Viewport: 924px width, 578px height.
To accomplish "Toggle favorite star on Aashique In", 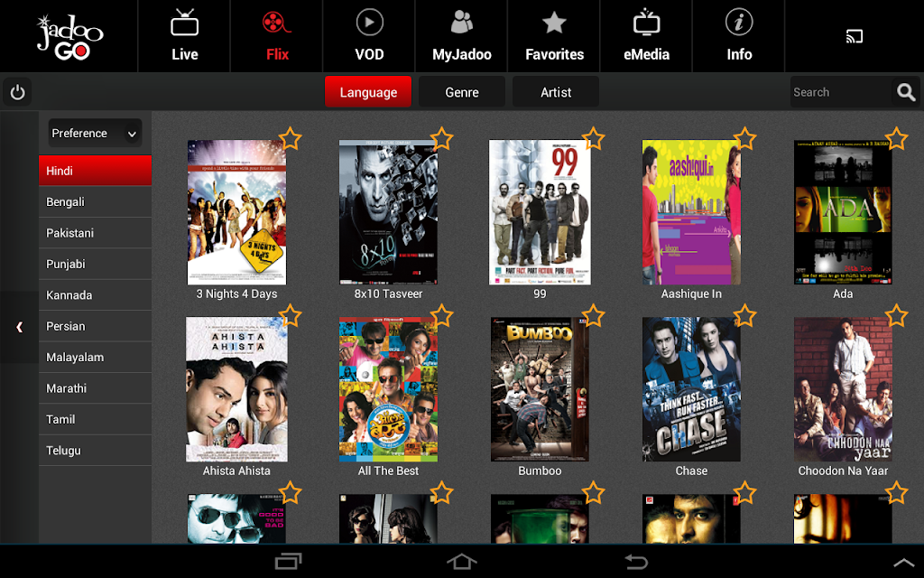I will [x=744, y=139].
